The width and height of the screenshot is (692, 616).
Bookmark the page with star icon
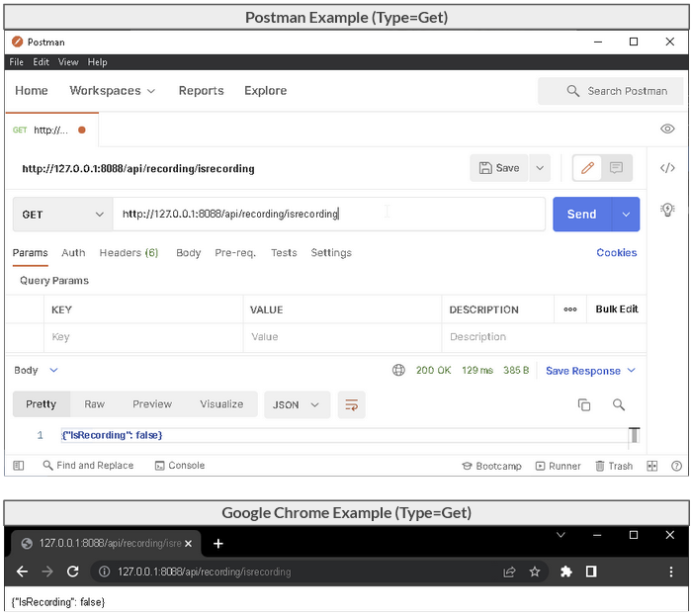(x=535, y=572)
